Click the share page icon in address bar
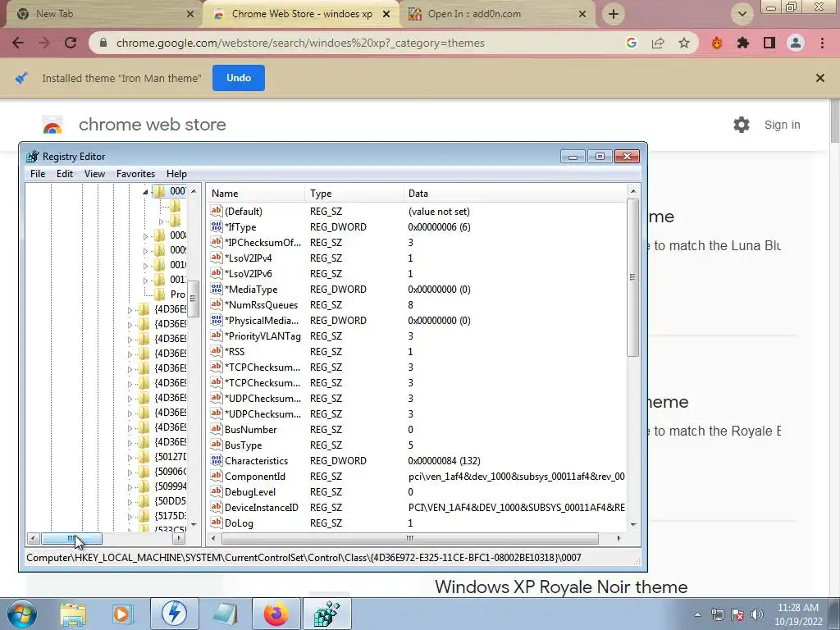 658,43
